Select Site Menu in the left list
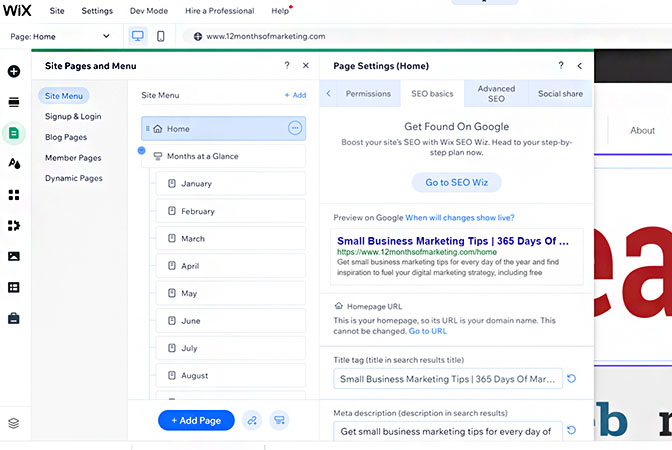This screenshot has width=672, height=450. [x=64, y=96]
